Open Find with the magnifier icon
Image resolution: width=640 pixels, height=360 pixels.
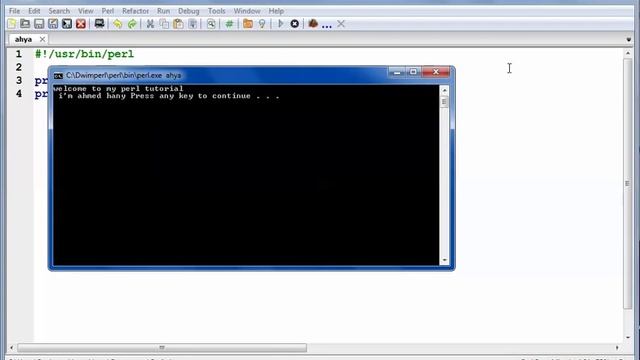211,24
